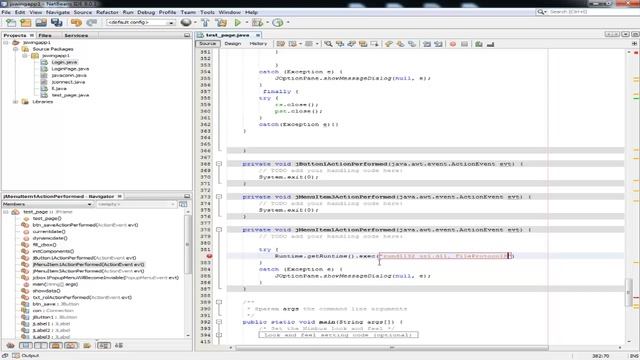
Task: Click the Clean and Build Project icon
Action: 221,23
